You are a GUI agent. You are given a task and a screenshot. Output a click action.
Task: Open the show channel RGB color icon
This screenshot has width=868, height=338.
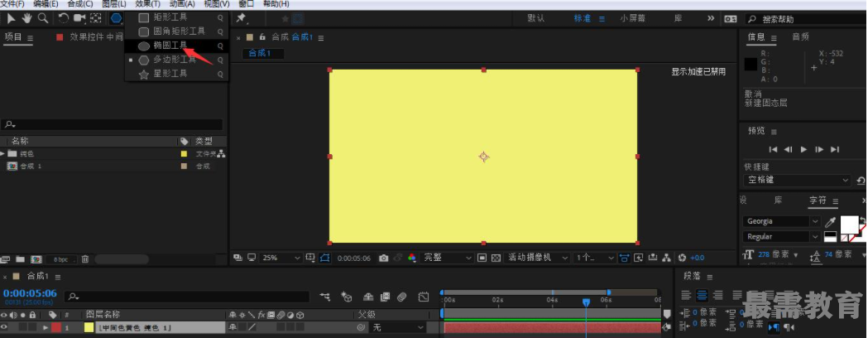point(411,258)
